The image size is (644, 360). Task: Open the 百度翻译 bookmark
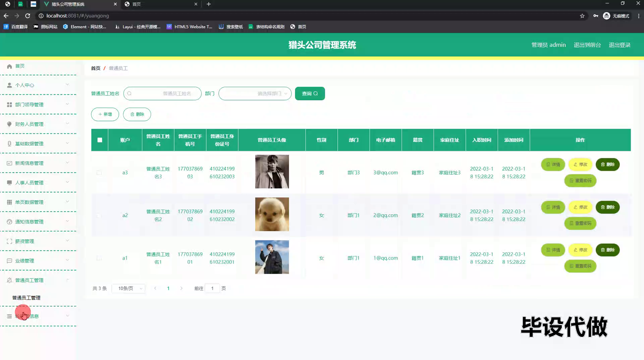point(16,27)
